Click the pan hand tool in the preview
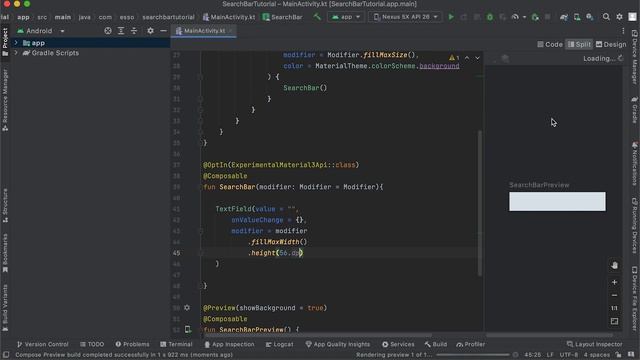 [x=614, y=265]
